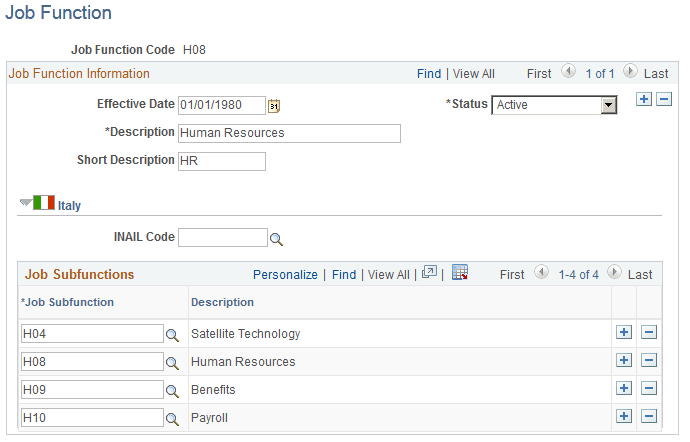
Task: Go to next Job Function Information row
Action: click(630, 72)
